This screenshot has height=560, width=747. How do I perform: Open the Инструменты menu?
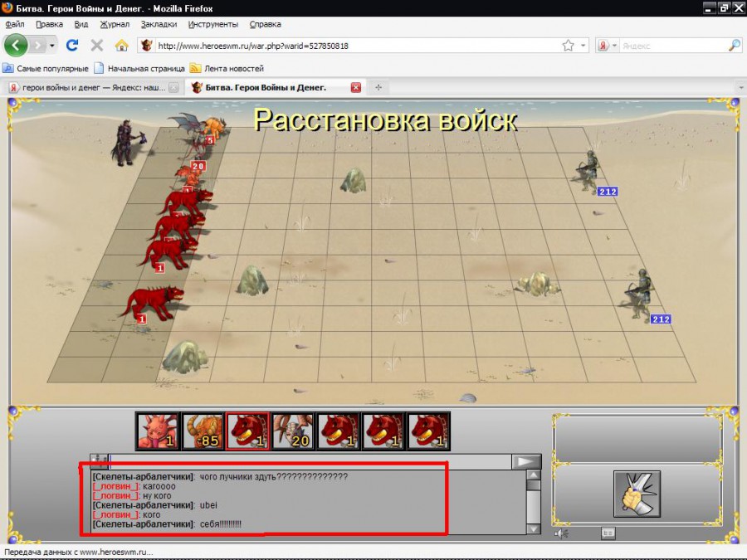213,24
